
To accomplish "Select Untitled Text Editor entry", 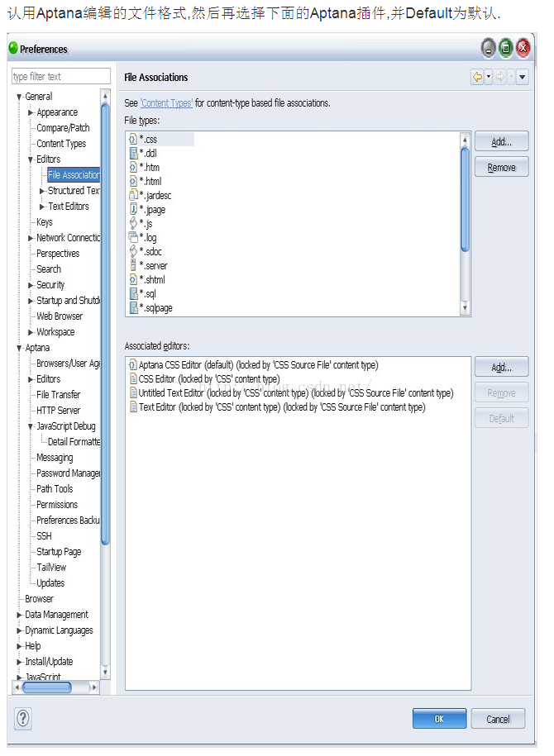I will click(x=292, y=393).
